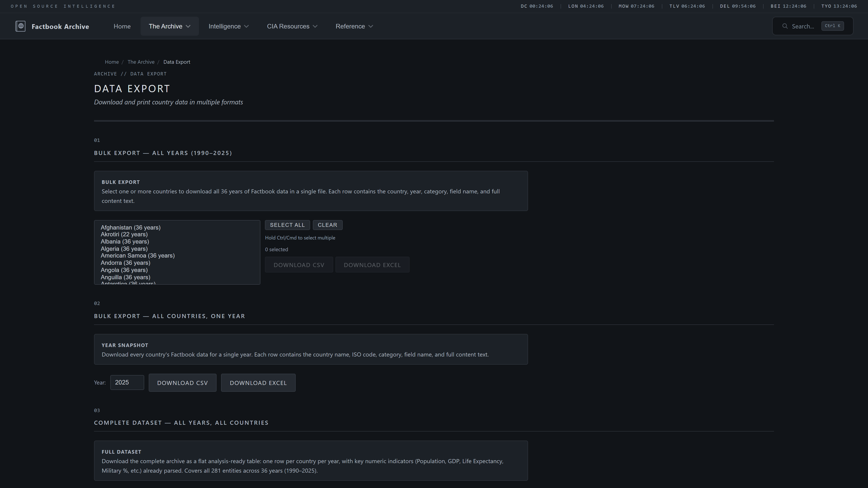868x488 pixels.
Task: Open the Intelligence dropdown chevron
Action: (246, 26)
